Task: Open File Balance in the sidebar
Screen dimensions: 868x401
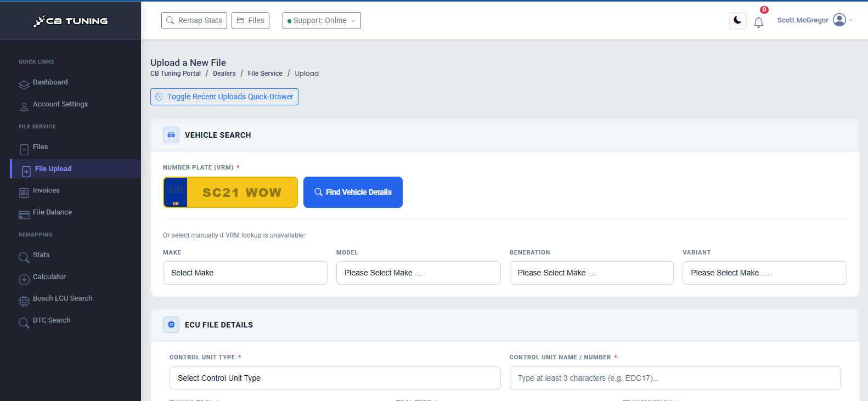Action: 52,212
